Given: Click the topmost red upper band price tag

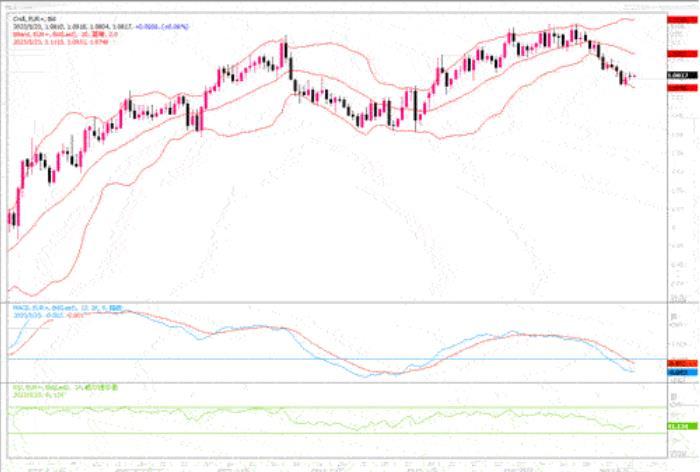Looking at the screenshot, I should coord(682,20).
